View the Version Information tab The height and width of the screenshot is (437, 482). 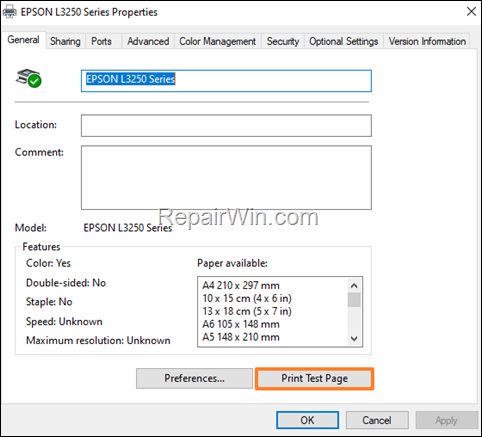pos(427,41)
